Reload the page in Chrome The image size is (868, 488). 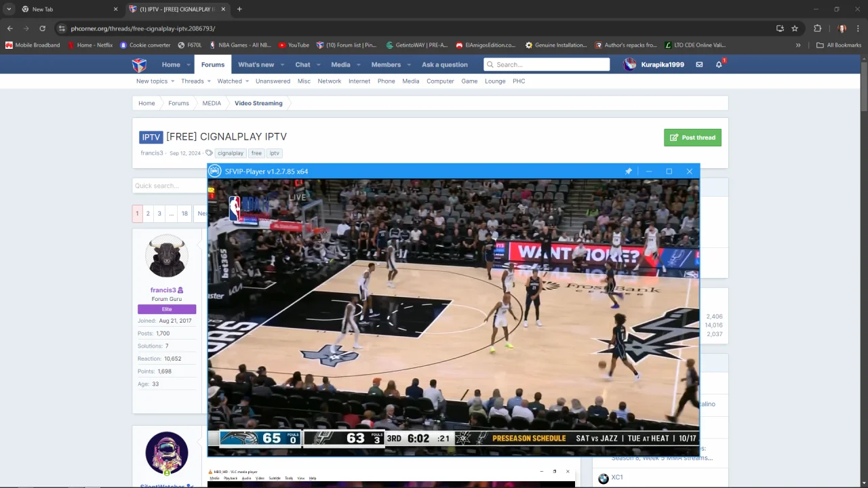[42, 28]
